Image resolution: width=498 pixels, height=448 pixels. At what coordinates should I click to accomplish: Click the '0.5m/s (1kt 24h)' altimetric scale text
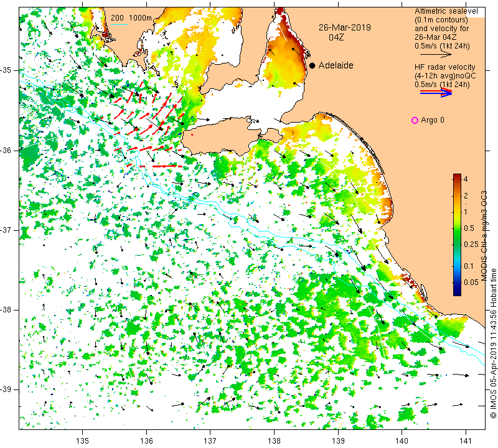(442, 45)
